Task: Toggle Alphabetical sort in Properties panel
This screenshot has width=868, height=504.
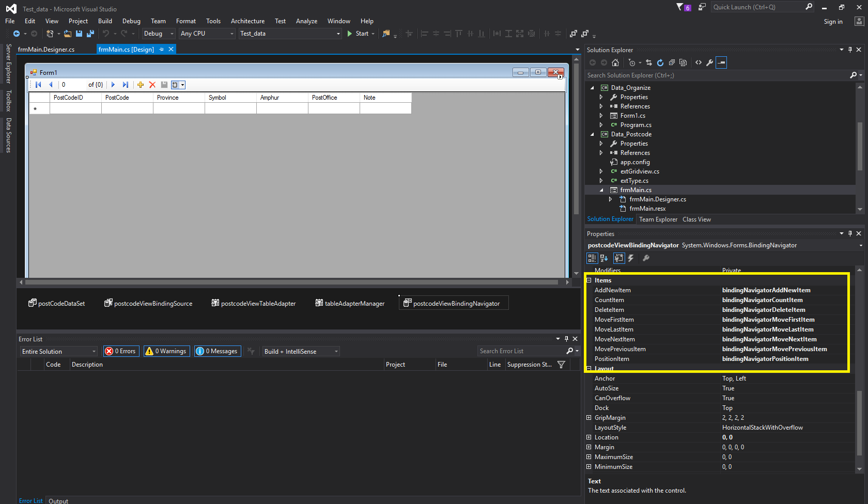Action: [604, 258]
